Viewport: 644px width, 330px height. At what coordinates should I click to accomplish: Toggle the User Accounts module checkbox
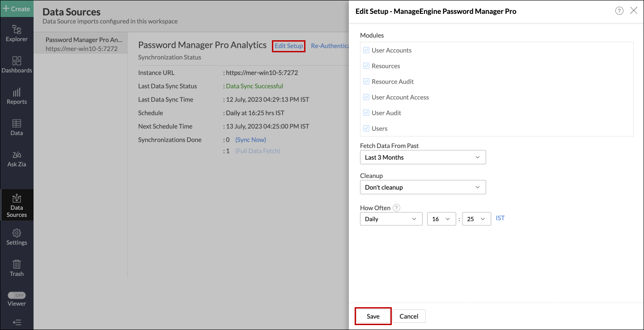point(366,51)
